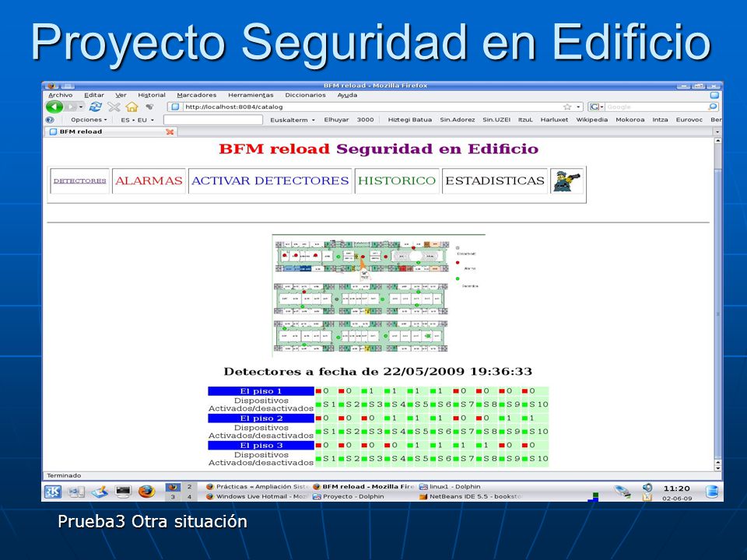Open the tab list dropdown arrow
Image resolution: width=747 pixels, height=560 pixels.
[717, 132]
